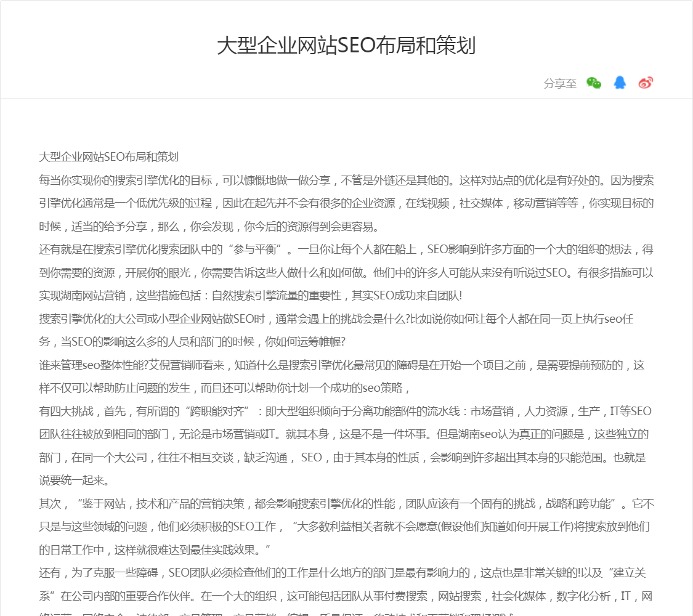
Task: Share the article to Sina Weibo
Action: (x=646, y=83)
